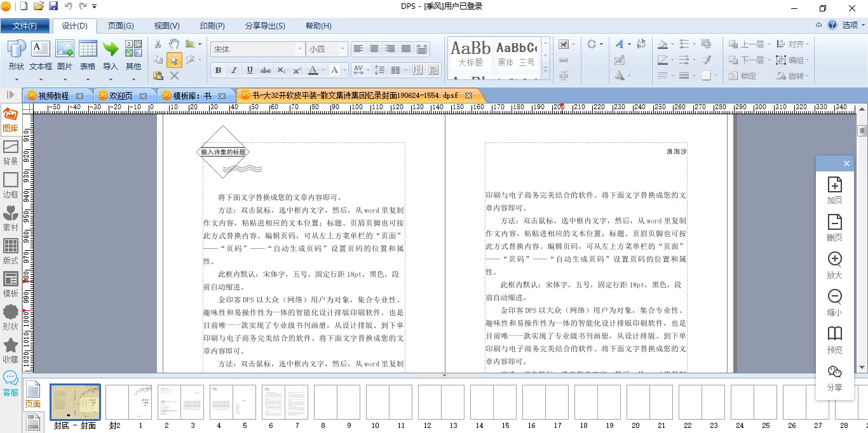Apply the 大标题 heading style
Screen dimensions: 868x433
pyautogui.click(x=470, y=55)
